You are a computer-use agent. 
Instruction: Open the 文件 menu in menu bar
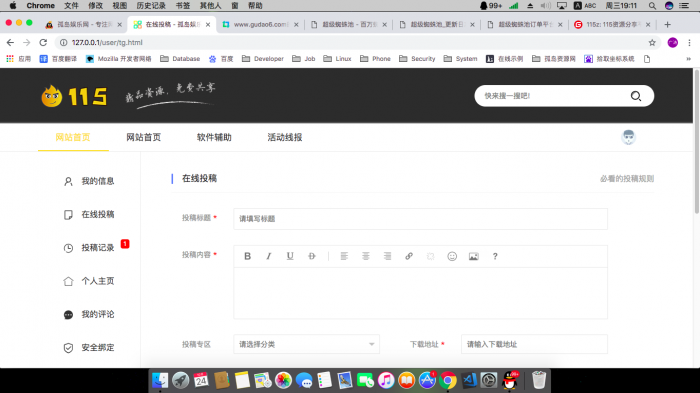71,5
